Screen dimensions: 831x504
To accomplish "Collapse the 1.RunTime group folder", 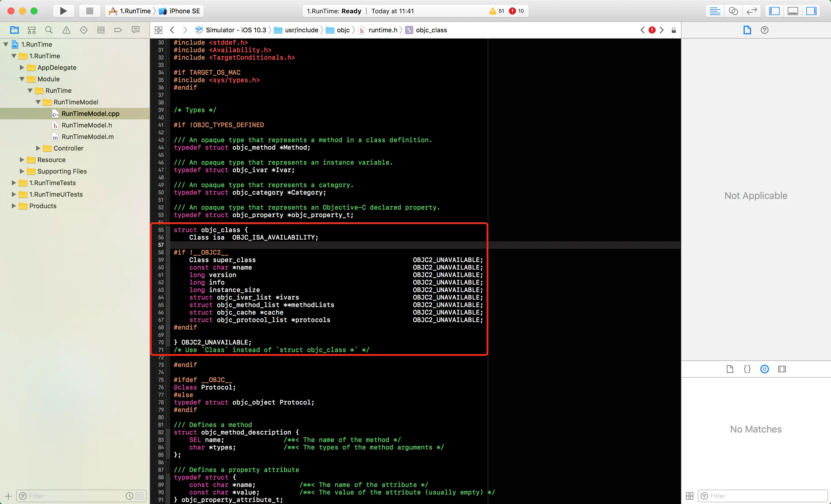I will 14,56.
